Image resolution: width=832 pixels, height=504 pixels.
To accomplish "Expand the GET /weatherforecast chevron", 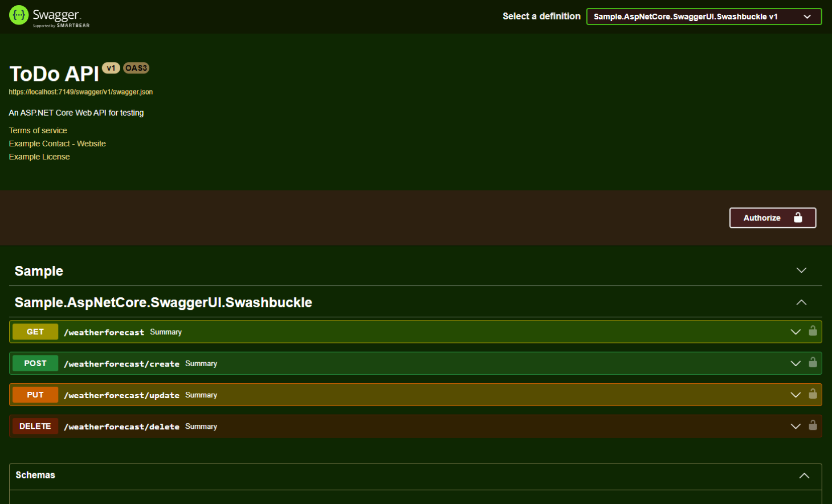I will click(796, 332).
